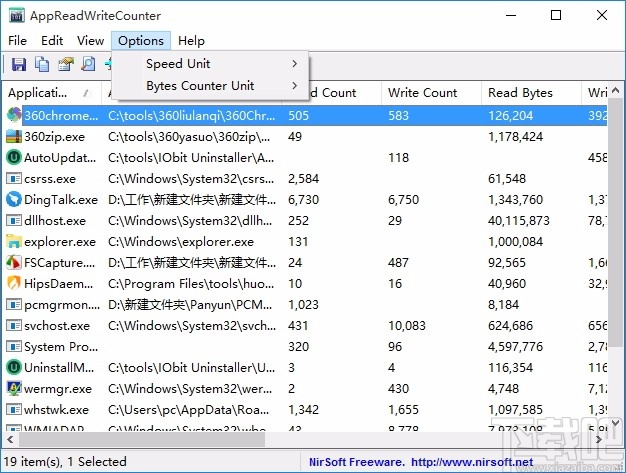Click the Find magnifier toolbar icon
This screenshot has height=473, width=626.
coord(88,64)
